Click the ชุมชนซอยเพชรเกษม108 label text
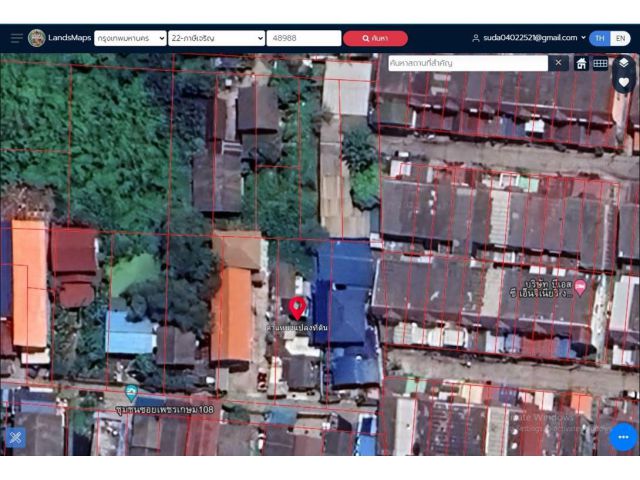640x480 pixels. point(164,409)
